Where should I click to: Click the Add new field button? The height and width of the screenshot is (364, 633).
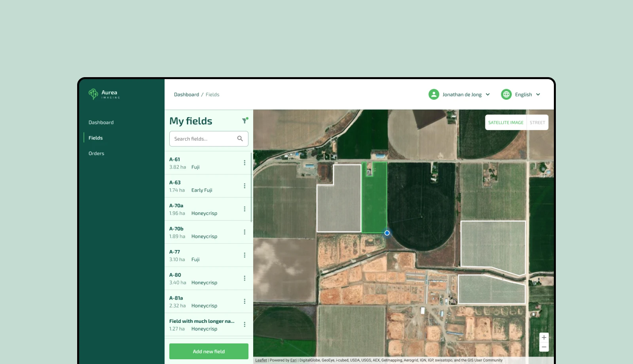point(209,351)
